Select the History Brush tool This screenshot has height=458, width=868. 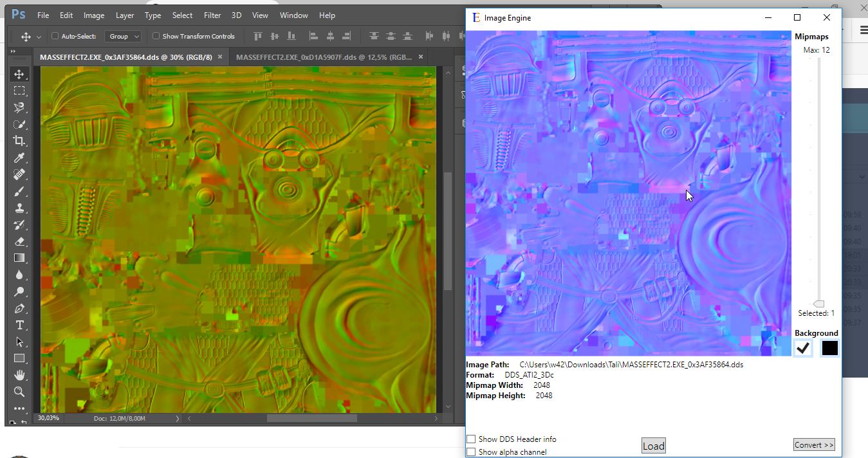[19, 224]
